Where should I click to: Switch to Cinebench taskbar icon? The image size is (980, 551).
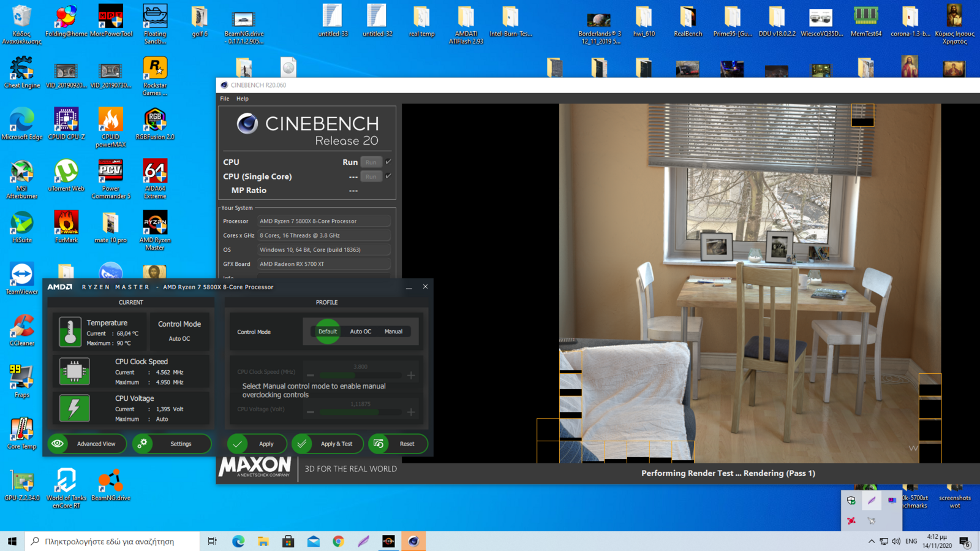413,541
